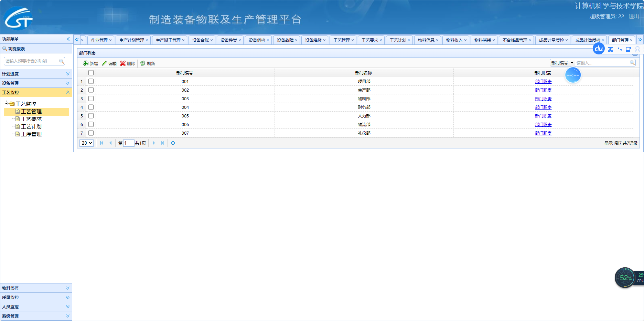Screen dimensions: 644x321
Task: Check the row for 礼仪部
Action: 91,133
